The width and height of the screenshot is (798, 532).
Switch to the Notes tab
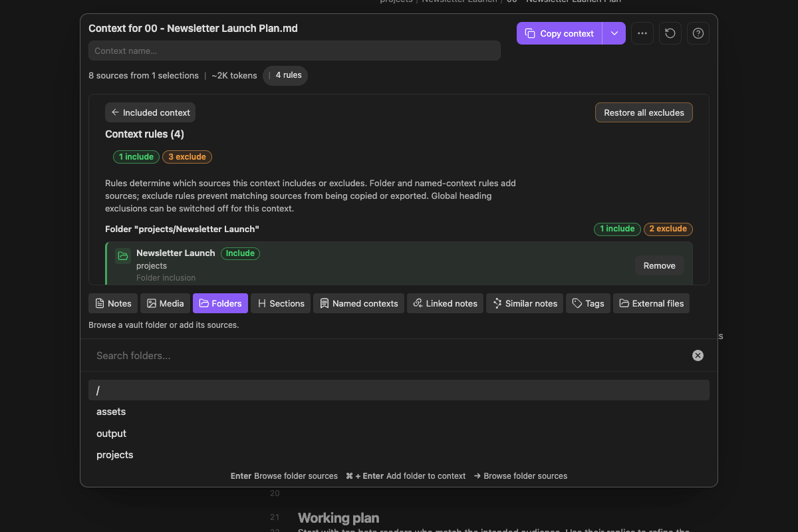(113, 303)
